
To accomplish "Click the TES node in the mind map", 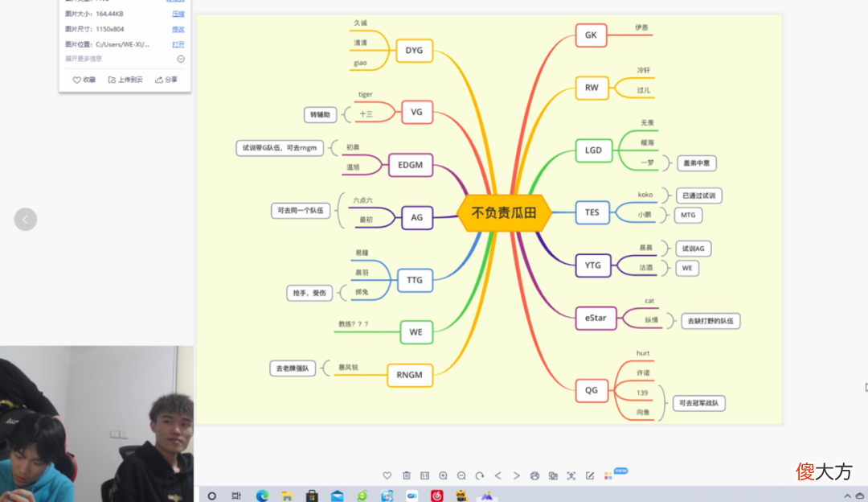I will [592, 212].
